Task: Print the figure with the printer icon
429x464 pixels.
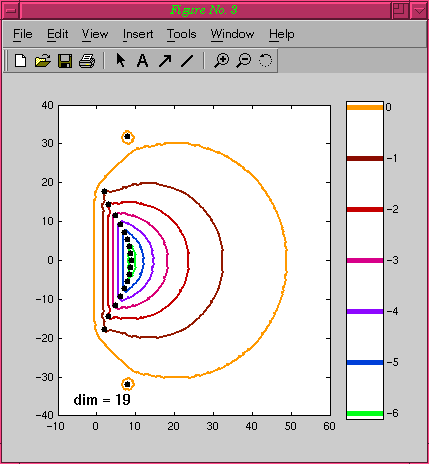Action: pyautogui.click(x=87, y=61)
